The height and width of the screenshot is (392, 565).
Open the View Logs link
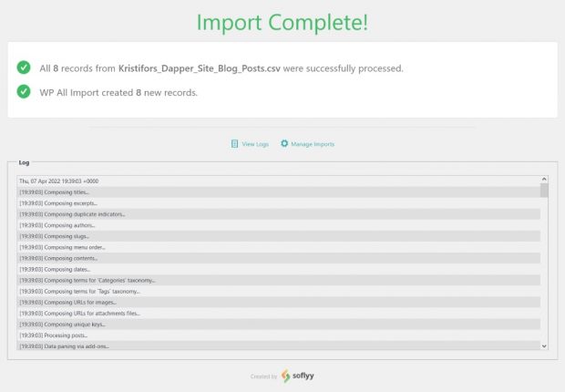[x=256, y=144]
